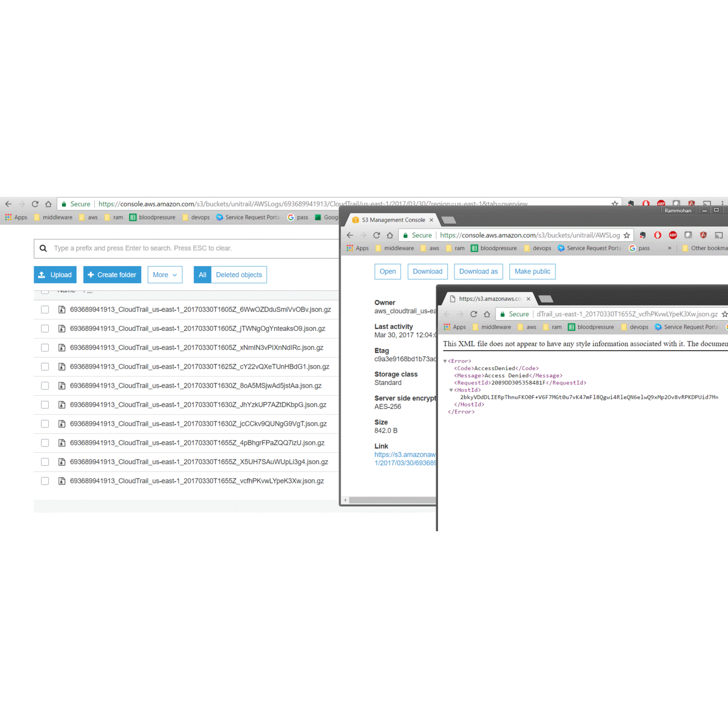Click home icon in S3 Management Console window
The width and height of the screenshot is (728, 728).
tap(390, 235)
